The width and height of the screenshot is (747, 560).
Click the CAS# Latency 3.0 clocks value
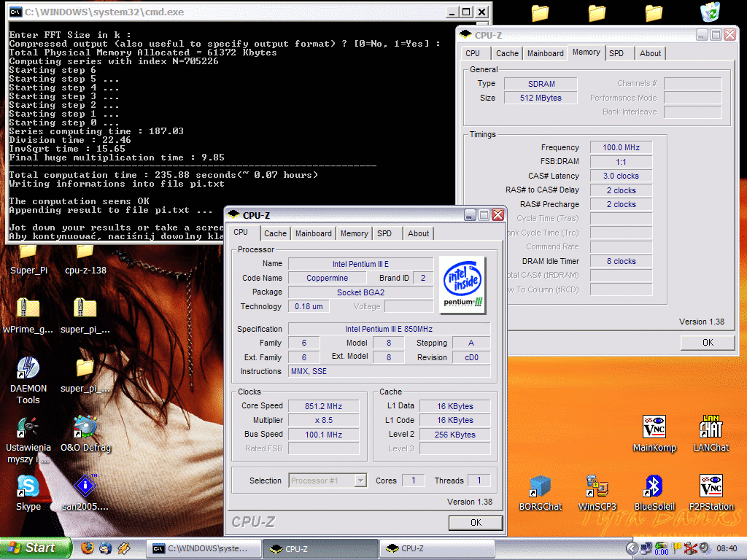tap(621, 176)
